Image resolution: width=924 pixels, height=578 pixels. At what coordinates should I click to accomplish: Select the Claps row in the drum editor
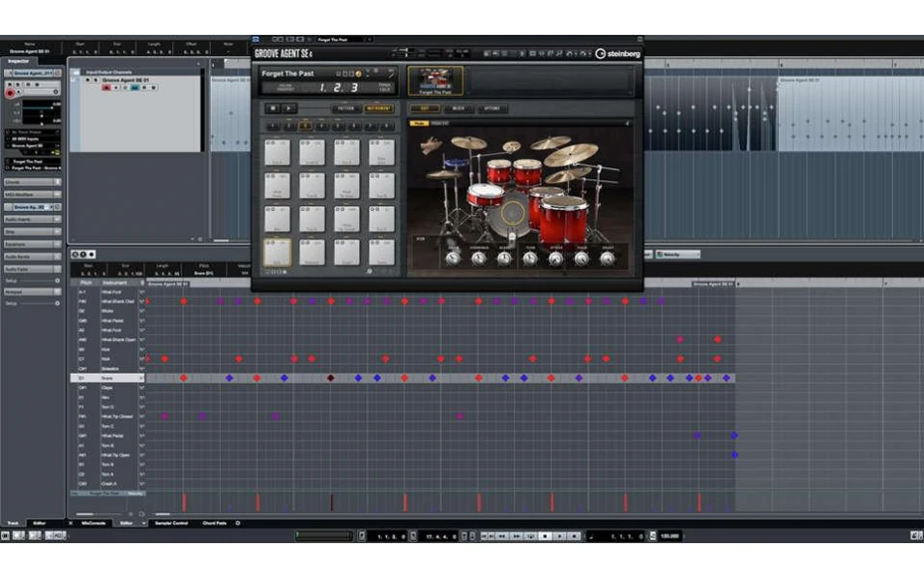pos(107,388)
